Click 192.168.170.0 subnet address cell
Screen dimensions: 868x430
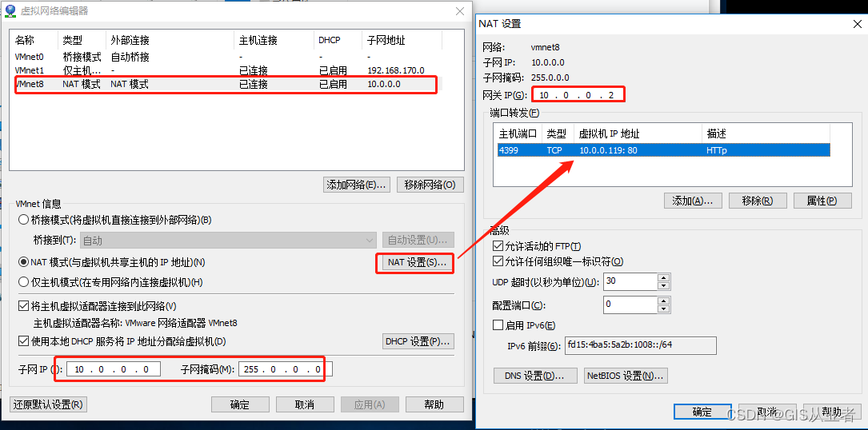(x=396, y=70)
